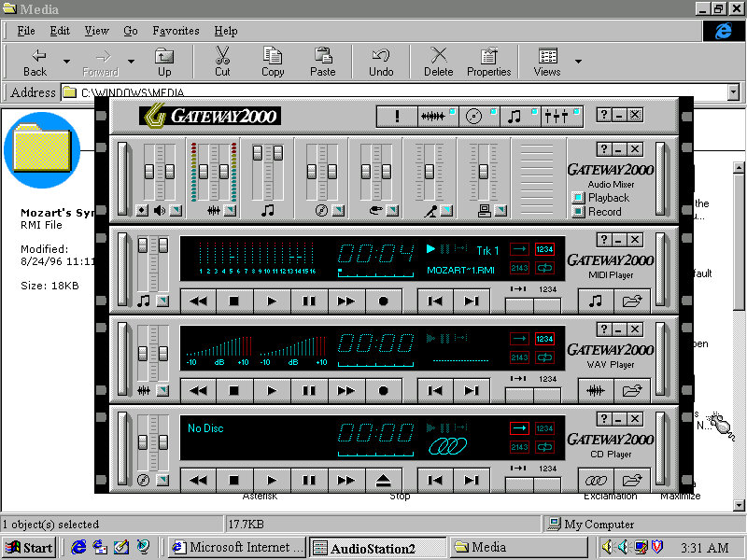The width and height of the screenshot is (747, 560).
Task: Eject the disc in CD Player
Action: [x=383, y=481]
